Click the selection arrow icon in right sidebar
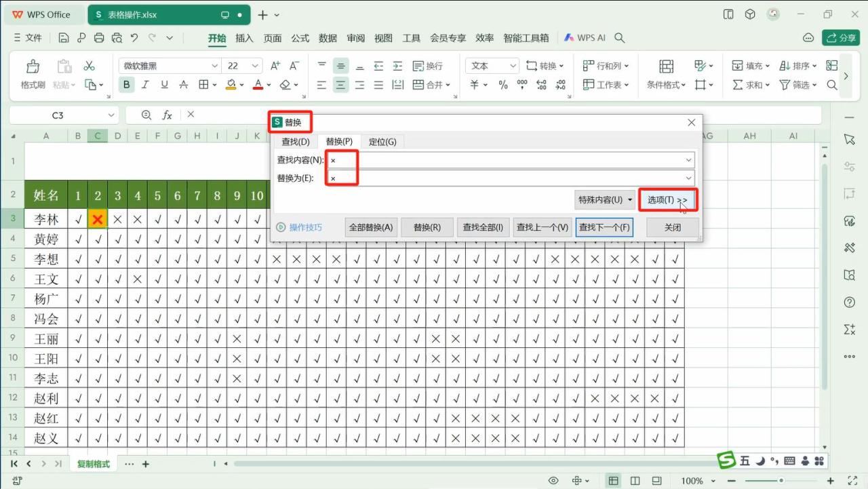 tap(850, 139)
